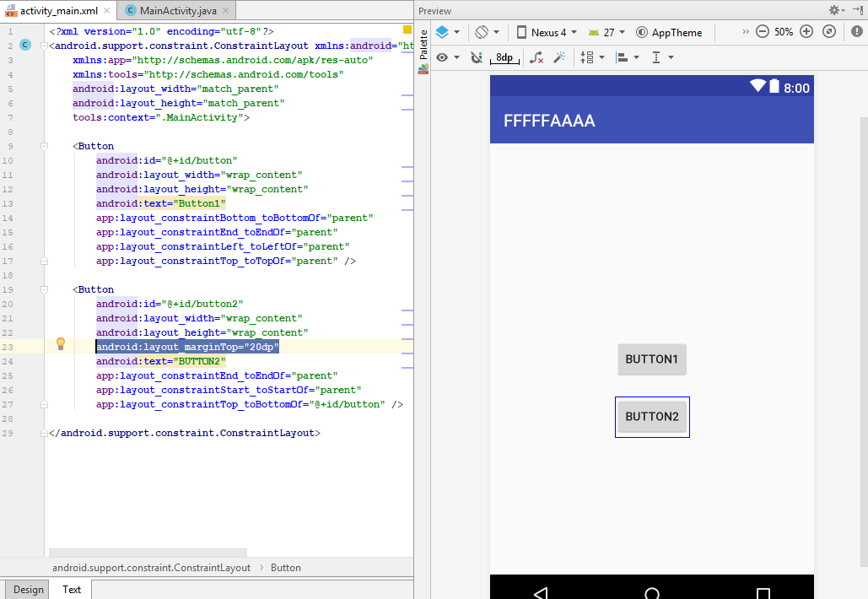Screen dimensions: 868x599
Task: Click the Back navigation icon in preview
Action: tap(542, 593)
